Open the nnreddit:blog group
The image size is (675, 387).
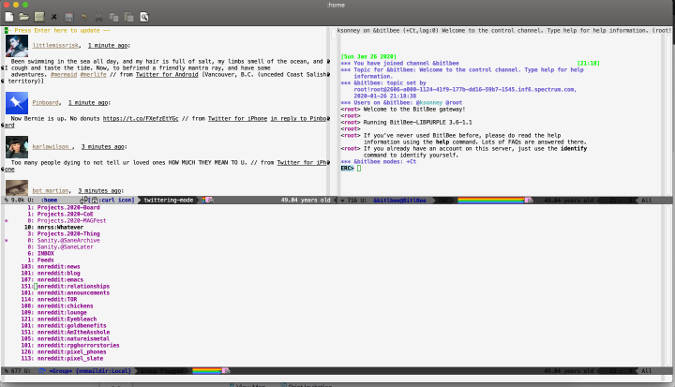(x=59, y=273)
